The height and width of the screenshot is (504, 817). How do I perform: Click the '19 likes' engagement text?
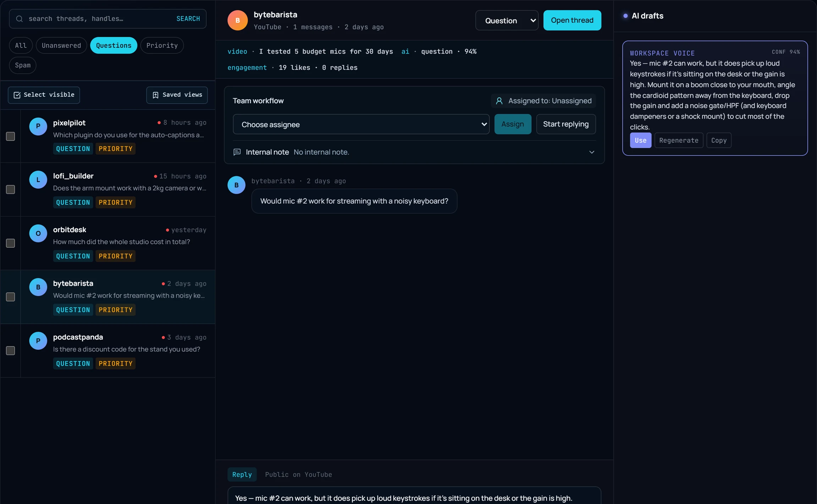pos(294,67)
